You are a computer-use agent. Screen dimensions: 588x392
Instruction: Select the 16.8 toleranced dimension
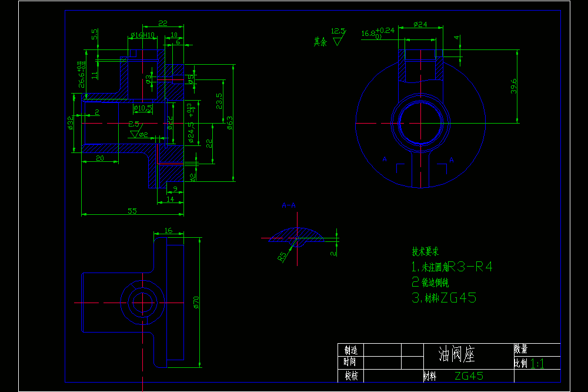pyautogui.click(x=378, y=33)
